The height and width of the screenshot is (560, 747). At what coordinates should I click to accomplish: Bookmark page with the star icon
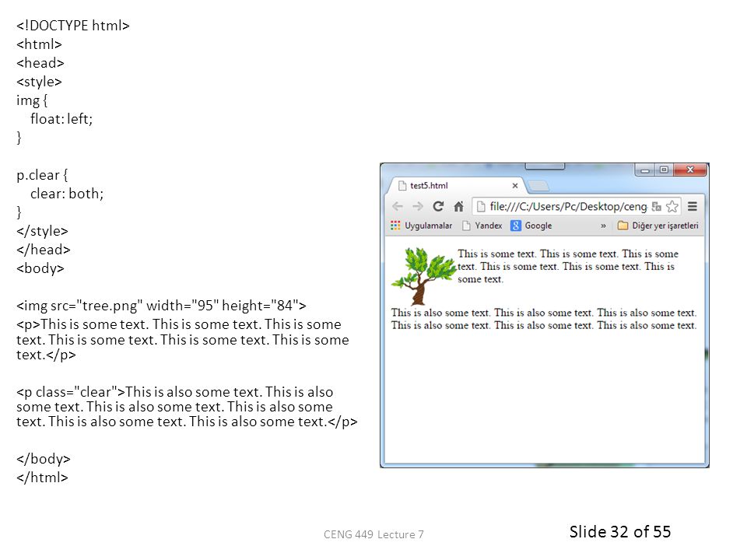pyautogui.click(x=672, y=206)
